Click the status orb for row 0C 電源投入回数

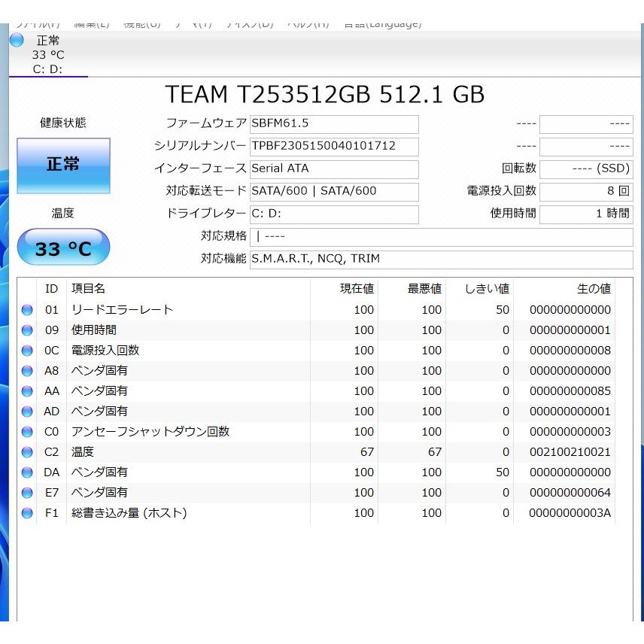[27, 351]
